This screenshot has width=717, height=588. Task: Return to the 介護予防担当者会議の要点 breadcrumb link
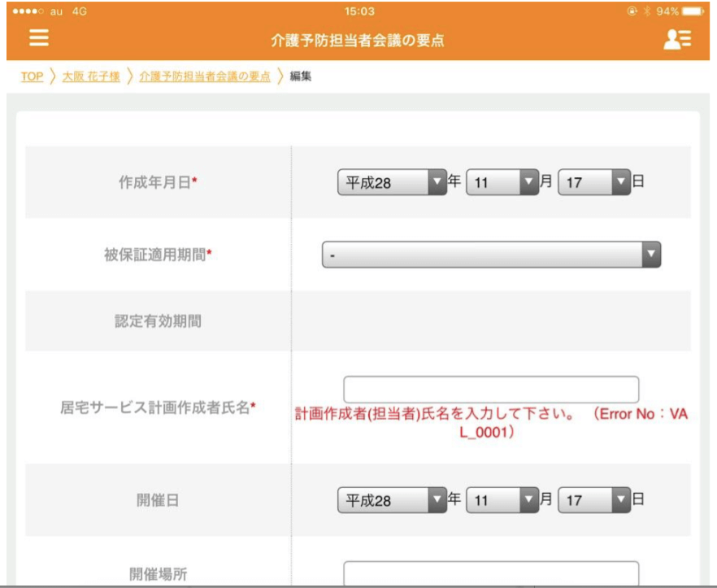pos(205,77)
